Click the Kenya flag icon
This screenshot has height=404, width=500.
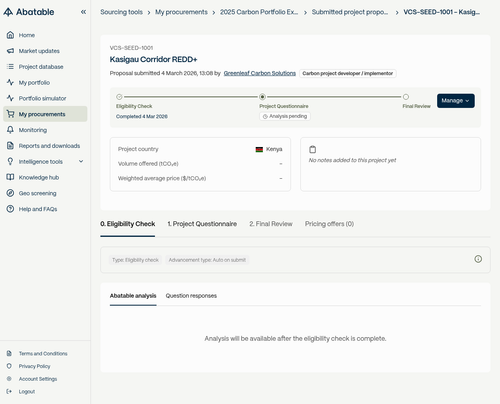pyautogui.click(x=259, y=149)
